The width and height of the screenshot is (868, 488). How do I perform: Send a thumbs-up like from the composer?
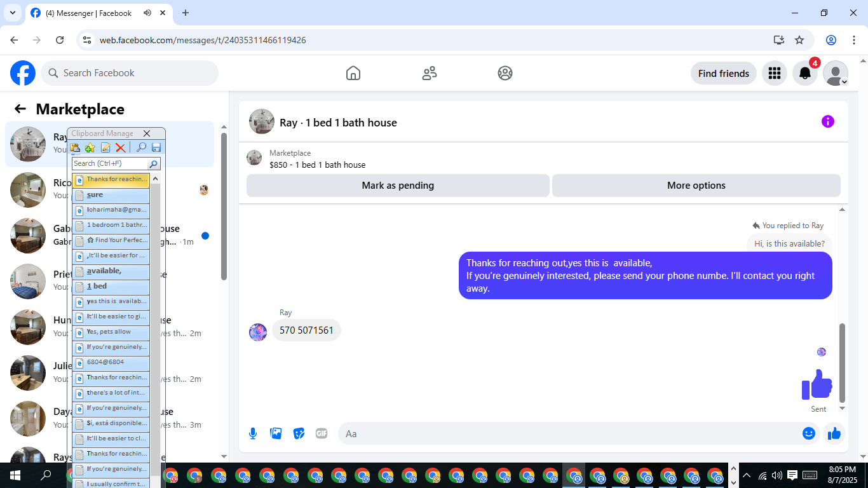click(834, 433)
